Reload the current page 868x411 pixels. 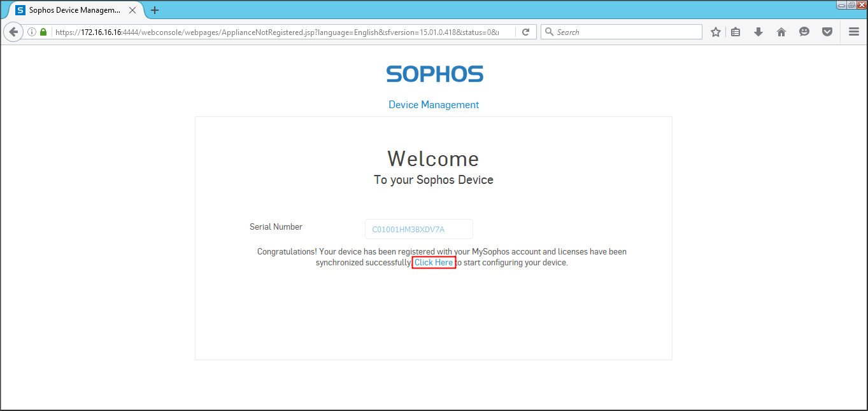coord(525,32)
